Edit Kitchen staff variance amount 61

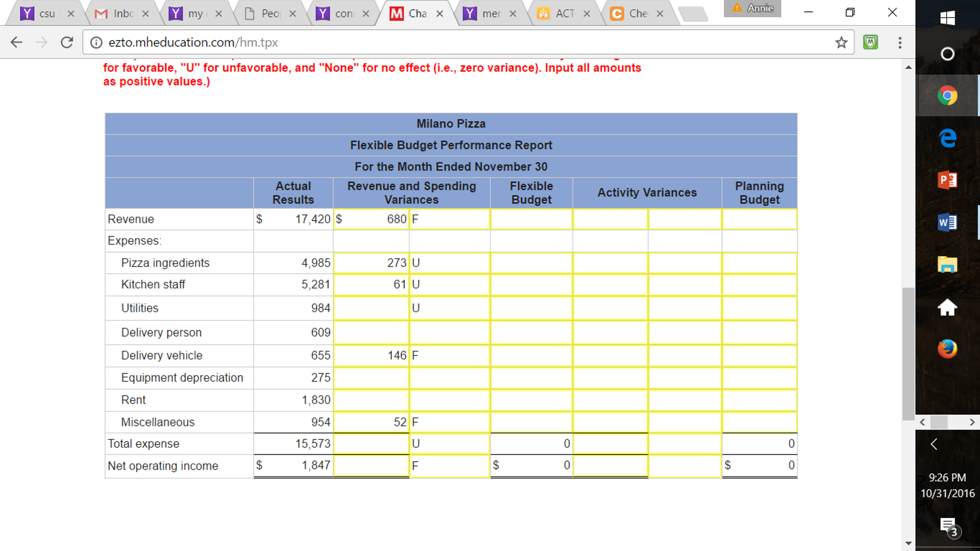pos(371,284)
